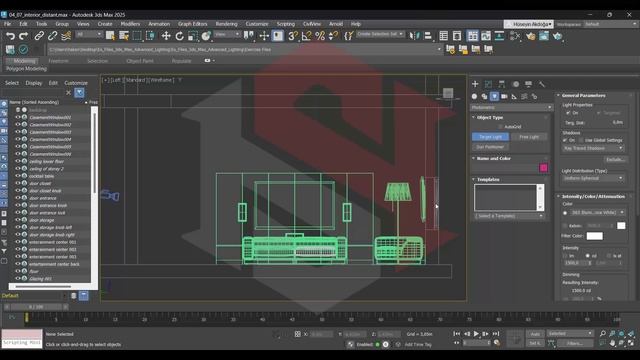Click the Free Light button
The width and height of the screenshot is (640, 360).
(529, 137)
